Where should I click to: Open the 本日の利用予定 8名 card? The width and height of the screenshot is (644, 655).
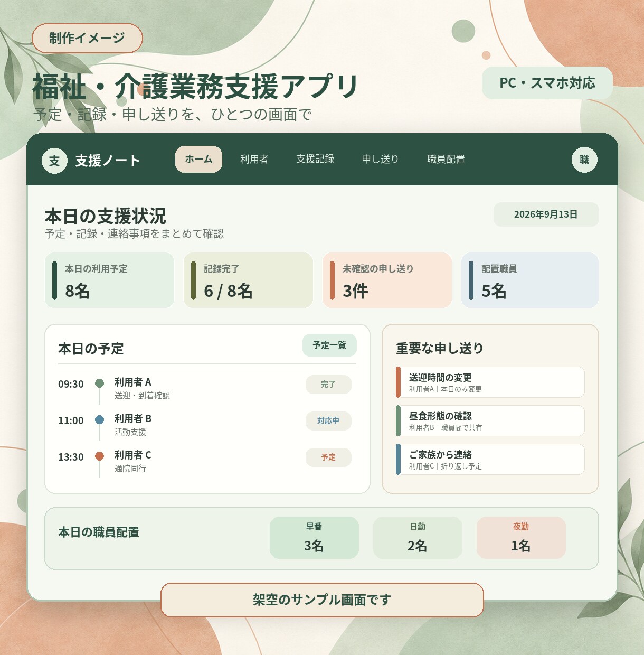click(110, 280)
